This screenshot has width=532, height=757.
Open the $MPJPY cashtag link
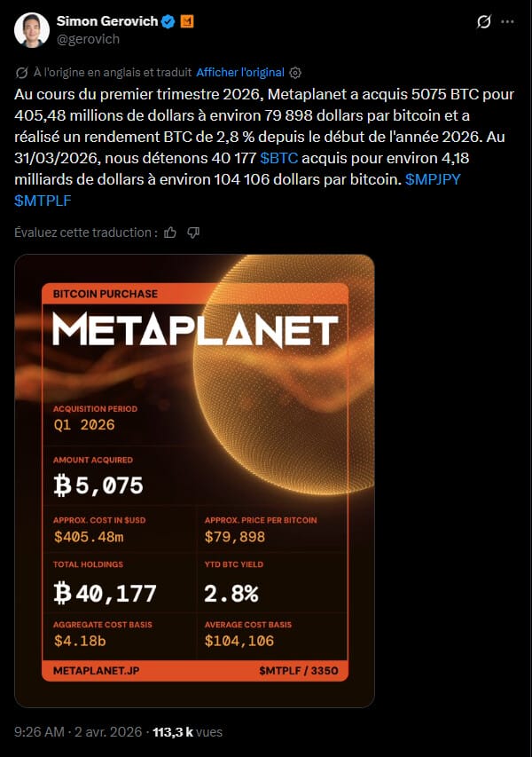point(434,177)
